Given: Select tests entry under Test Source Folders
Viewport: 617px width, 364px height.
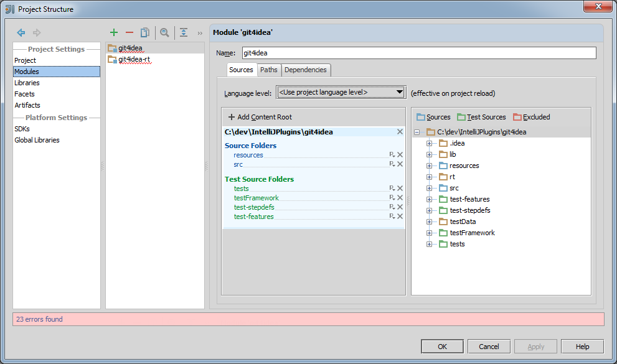Looking at the screenshot, I should click(241, 189).
